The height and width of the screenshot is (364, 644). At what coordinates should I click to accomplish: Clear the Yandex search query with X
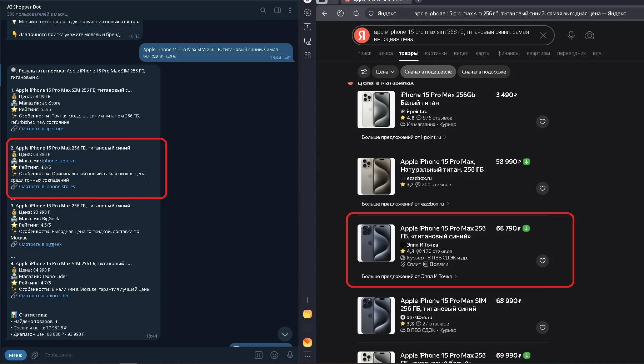543,35
